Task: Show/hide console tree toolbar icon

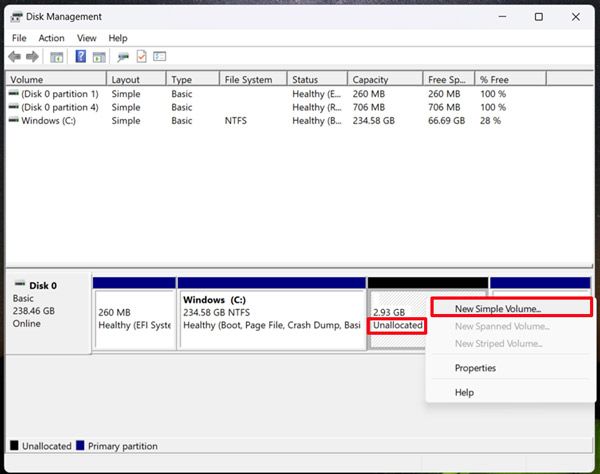Action: pyautogui.click(x=57, y=57)
